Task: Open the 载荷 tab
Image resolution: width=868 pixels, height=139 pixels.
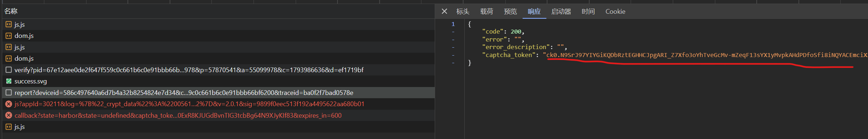Action: tap(487, 12)
